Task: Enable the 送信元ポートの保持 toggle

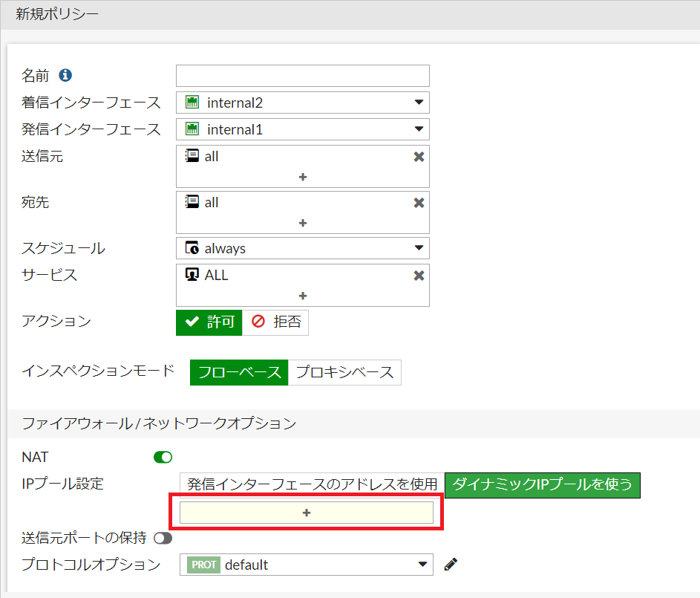Action: click(x=163, y=538)
